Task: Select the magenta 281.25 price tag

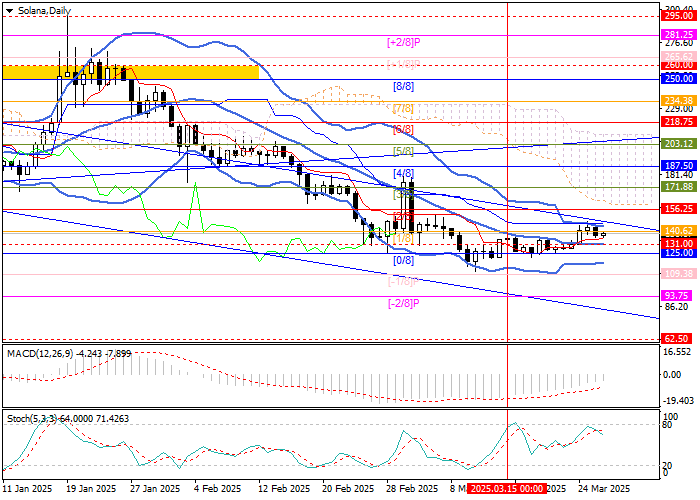Action: [678, 34]
